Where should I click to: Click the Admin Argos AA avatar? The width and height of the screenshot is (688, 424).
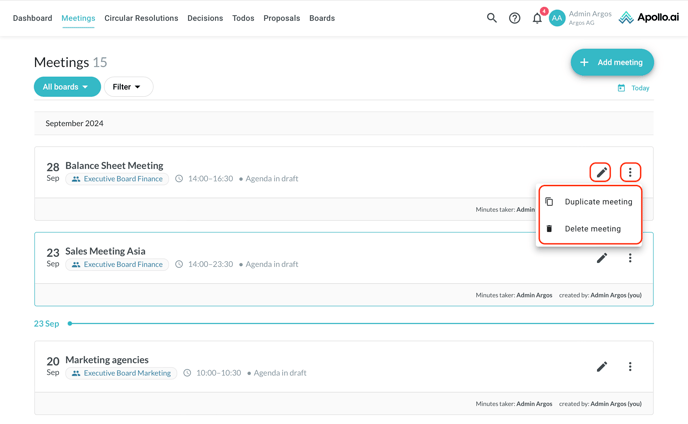click(557, 18)
